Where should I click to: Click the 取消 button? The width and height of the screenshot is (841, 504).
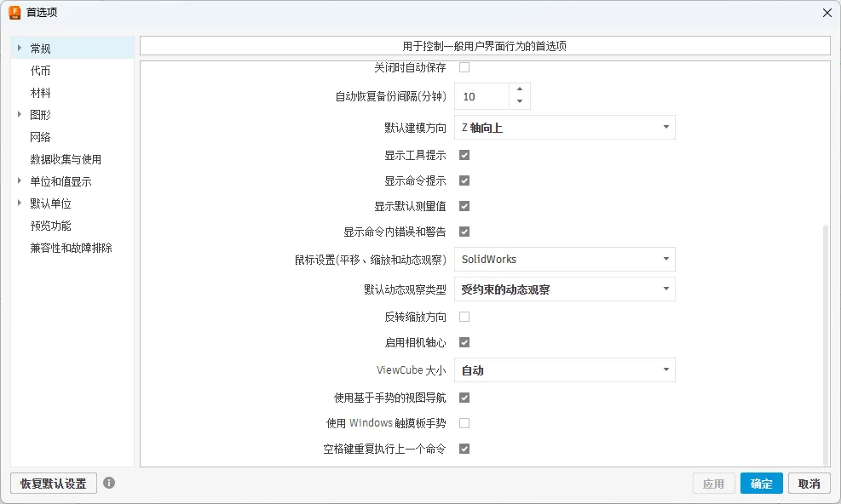point(809,483)
